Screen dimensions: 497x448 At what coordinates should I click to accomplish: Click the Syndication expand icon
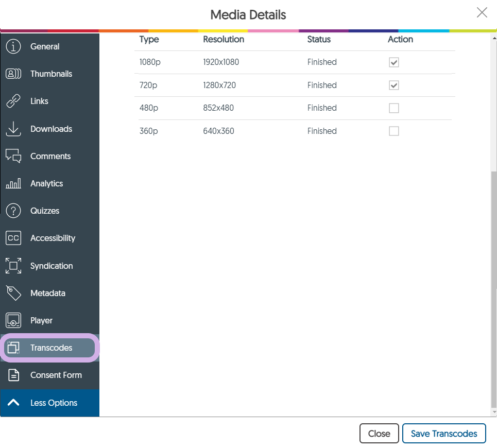tap(13, 266)
